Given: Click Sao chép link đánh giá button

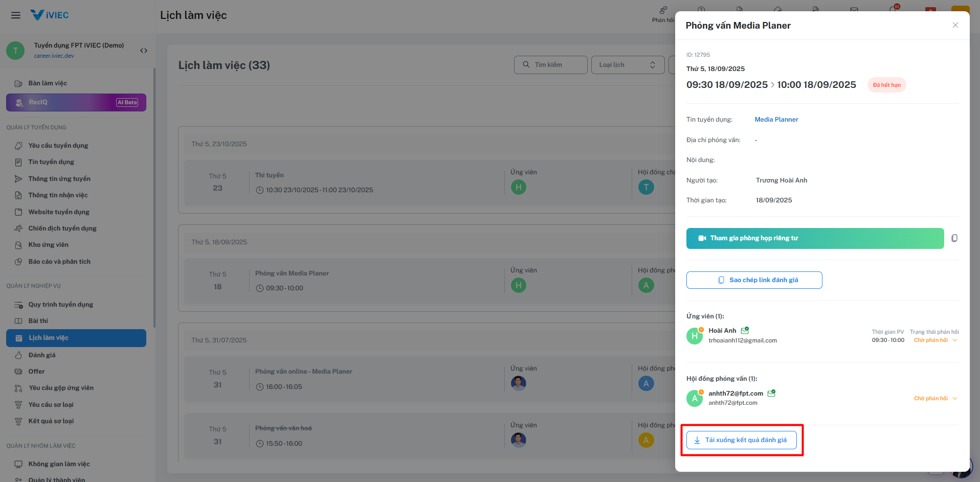Looking at the screenshot, I should point(754,280).
